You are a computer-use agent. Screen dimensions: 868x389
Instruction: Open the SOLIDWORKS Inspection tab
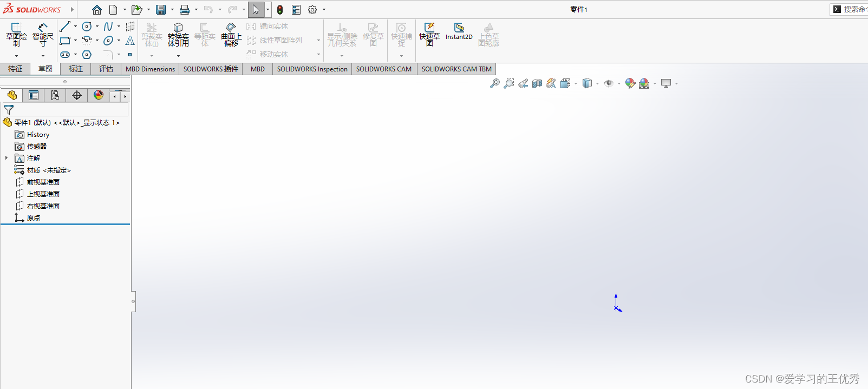pyautogui.click(x=312, y=69)
